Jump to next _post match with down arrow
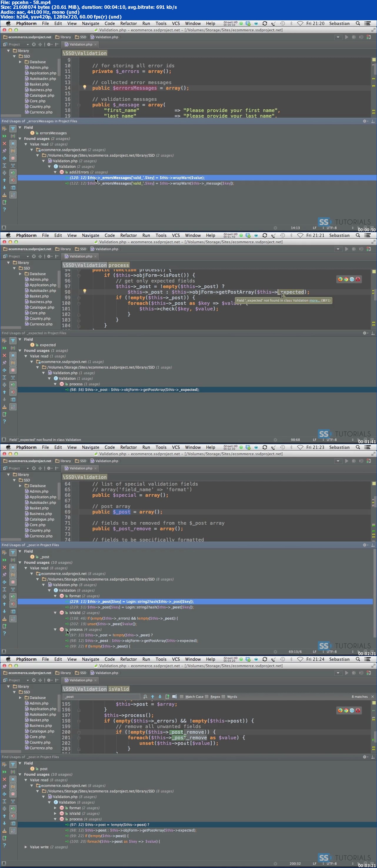The image size is (377, 868). [x=160, y=697]
